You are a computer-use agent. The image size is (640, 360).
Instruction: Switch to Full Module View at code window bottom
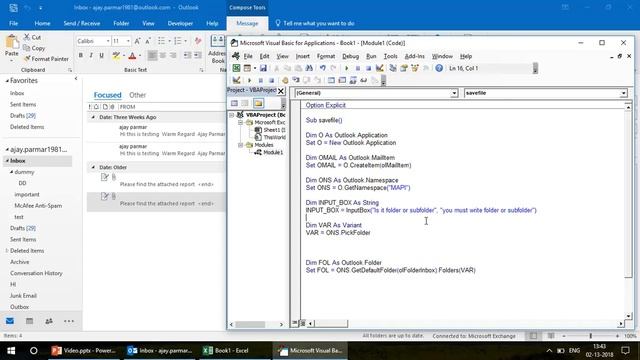(x=303, y=323)
